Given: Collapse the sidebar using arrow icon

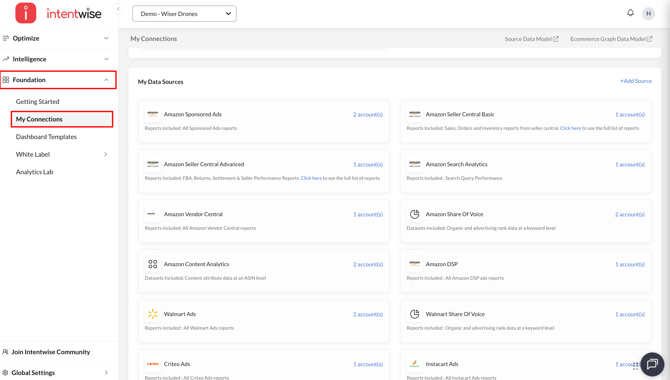Looking at the screenshot, I should [118, 9].
